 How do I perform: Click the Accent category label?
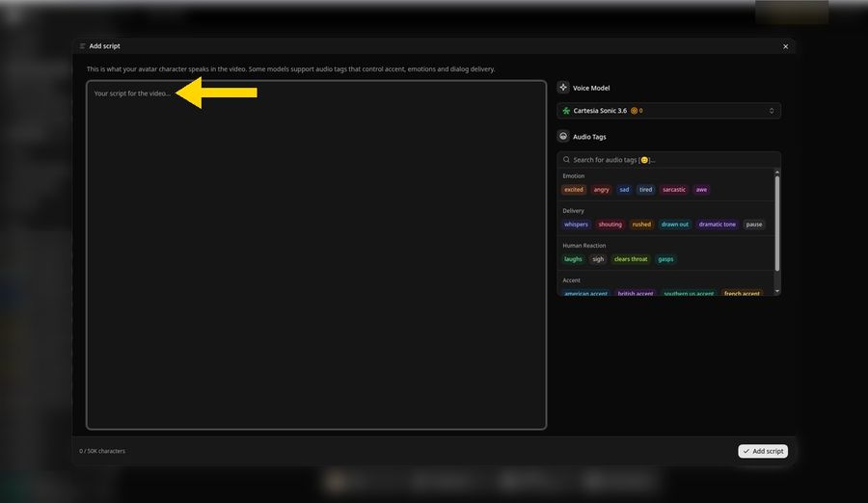[x=571, y=280]
